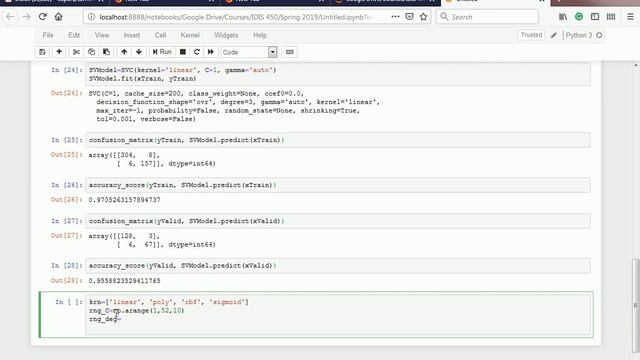Select the accuracy_score yValid code cell
The width and height of the screenshot is (640, 360).
pos(338,266)
